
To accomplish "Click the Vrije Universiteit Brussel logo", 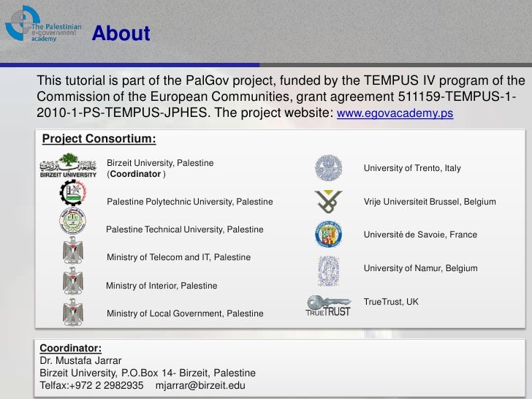I will [x=328, y=202].
